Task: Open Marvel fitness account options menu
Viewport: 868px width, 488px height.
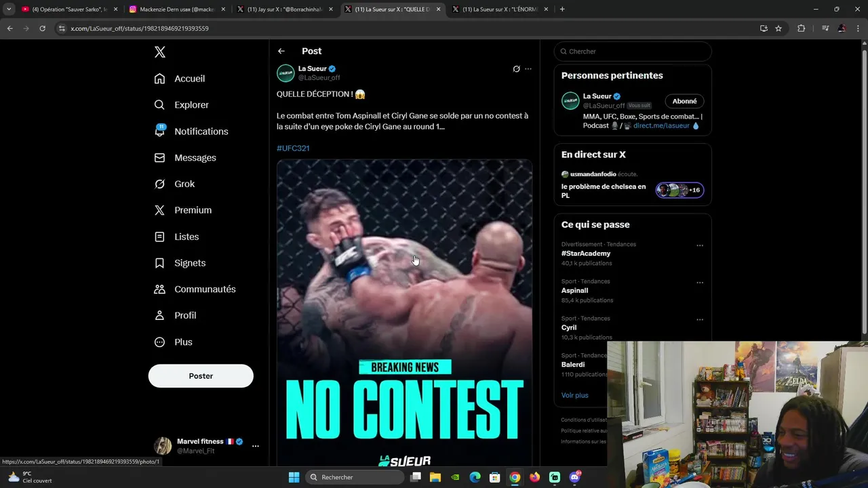Action: (x=255, y=446)
